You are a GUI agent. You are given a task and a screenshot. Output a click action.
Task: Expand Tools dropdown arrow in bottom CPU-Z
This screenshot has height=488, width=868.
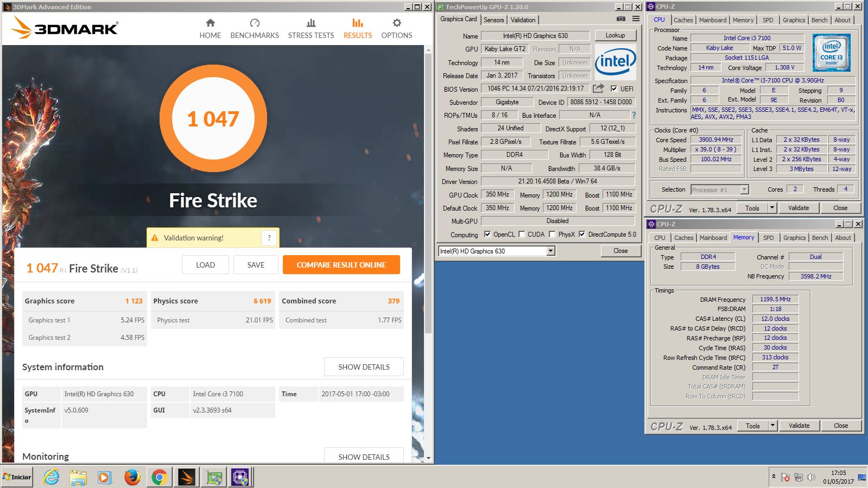[772, 426]
